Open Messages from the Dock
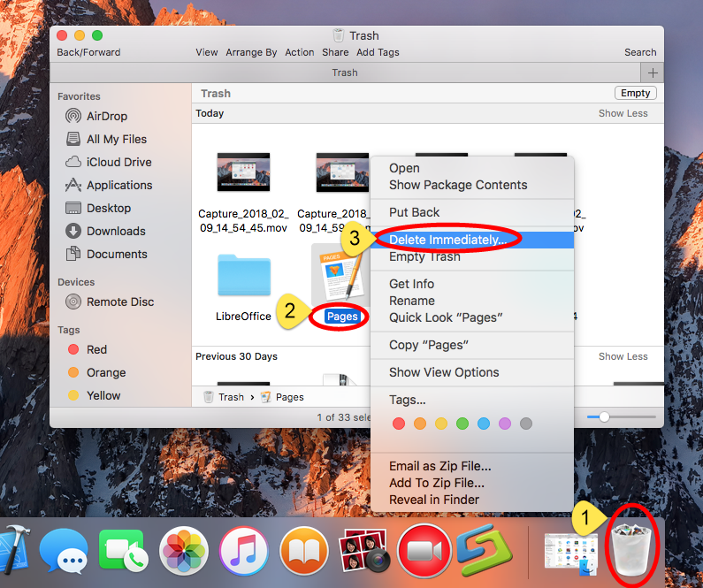 [64, 550]
